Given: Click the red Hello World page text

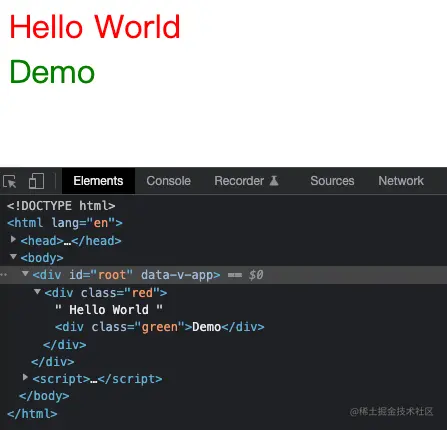Looking at the screenshot, I should pyautogui.click(x=95, y=27).
